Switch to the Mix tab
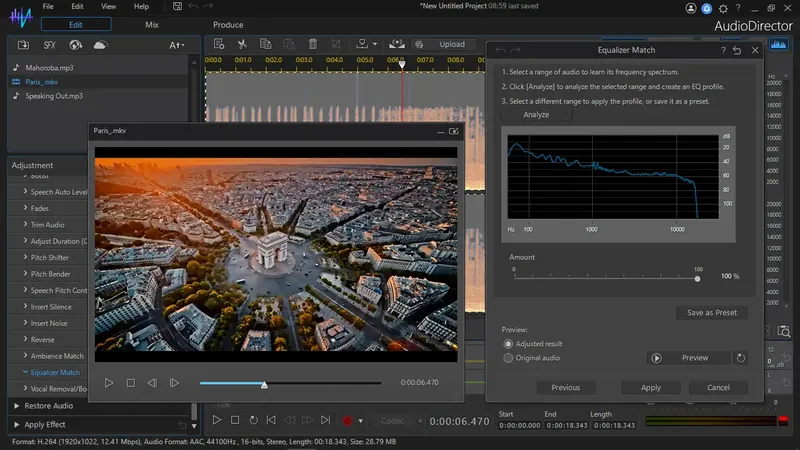This screenshot has width=800, height=450. click(x=151, y=24)
